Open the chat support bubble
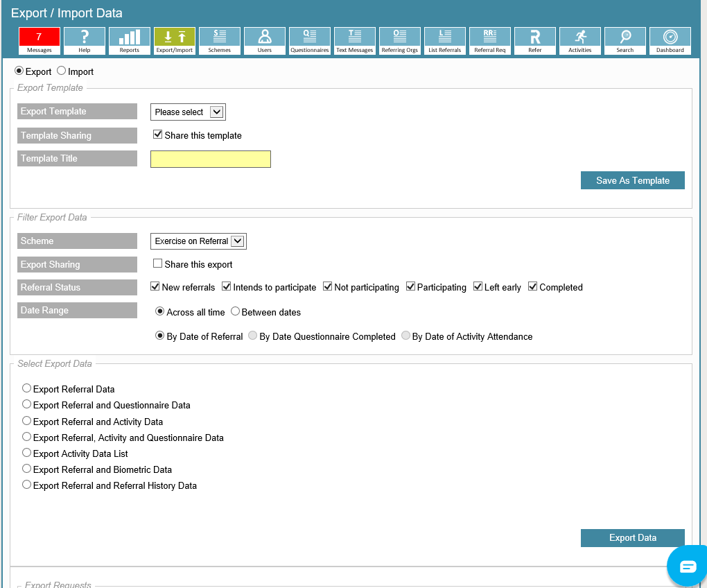 [x=687, y=566]
